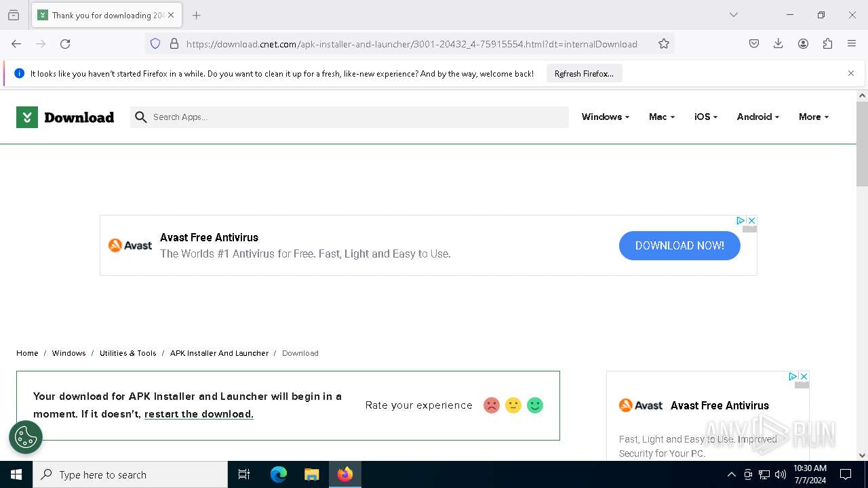Viewport: 868px width, 488px height.
Task: Open File Explorer from the taskbar
Action: coord(311,474)
